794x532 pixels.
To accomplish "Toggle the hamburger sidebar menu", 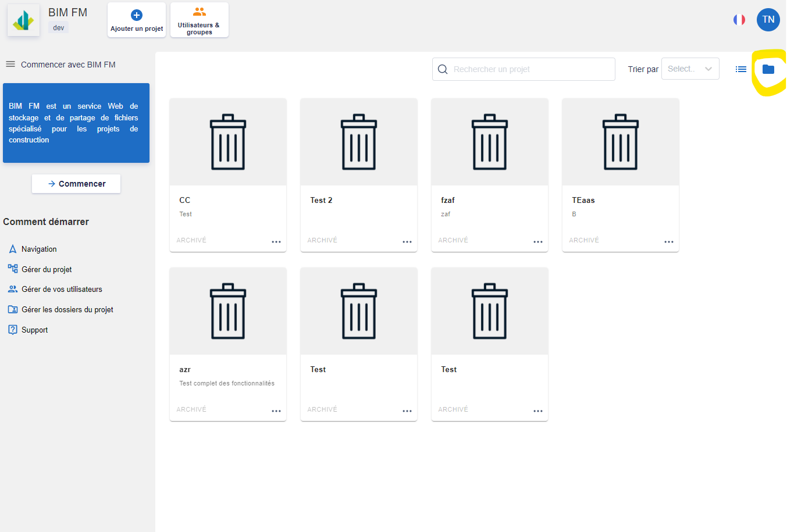I will (x=10, y=64).
